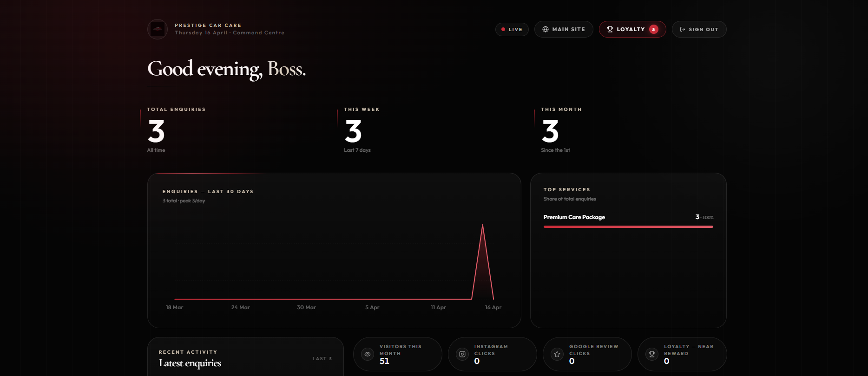This screenshot has height=376, width=868.
Task: Open the Main Site button label
Action: 569,29
